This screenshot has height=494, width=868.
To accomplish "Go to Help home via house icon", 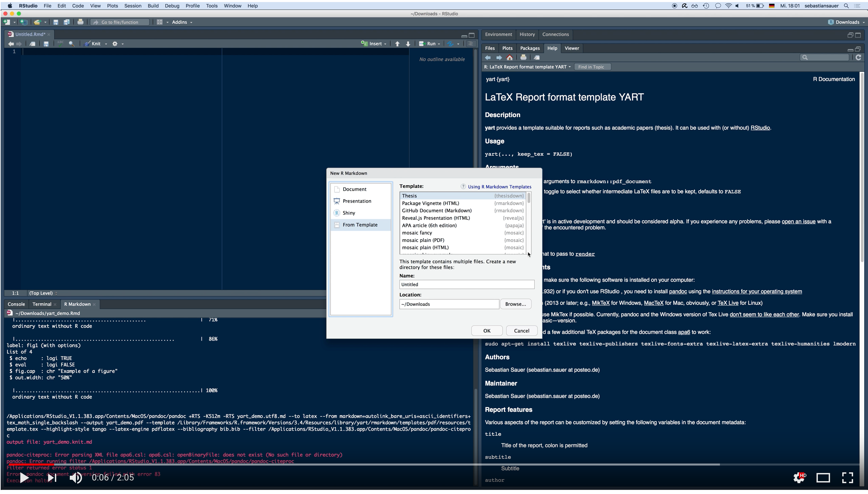I will (510, 58).
